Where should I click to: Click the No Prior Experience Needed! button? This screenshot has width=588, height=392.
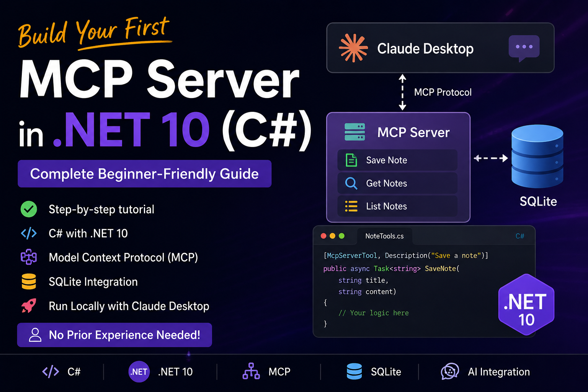click(114, 335)
